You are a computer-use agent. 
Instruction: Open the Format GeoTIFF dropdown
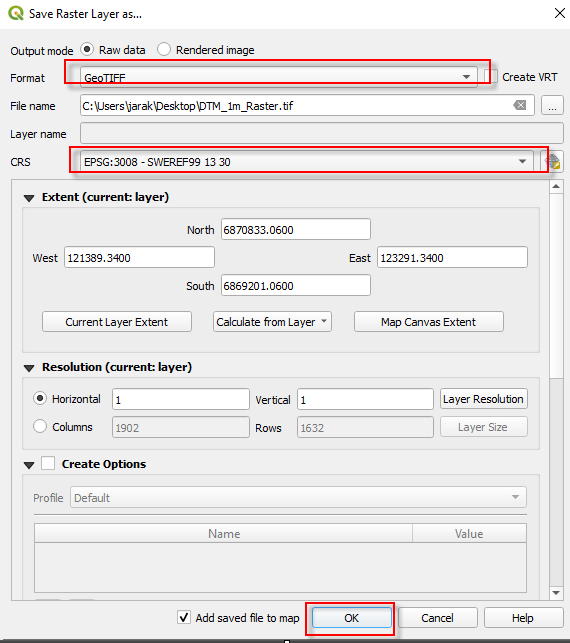click(279, 77)
